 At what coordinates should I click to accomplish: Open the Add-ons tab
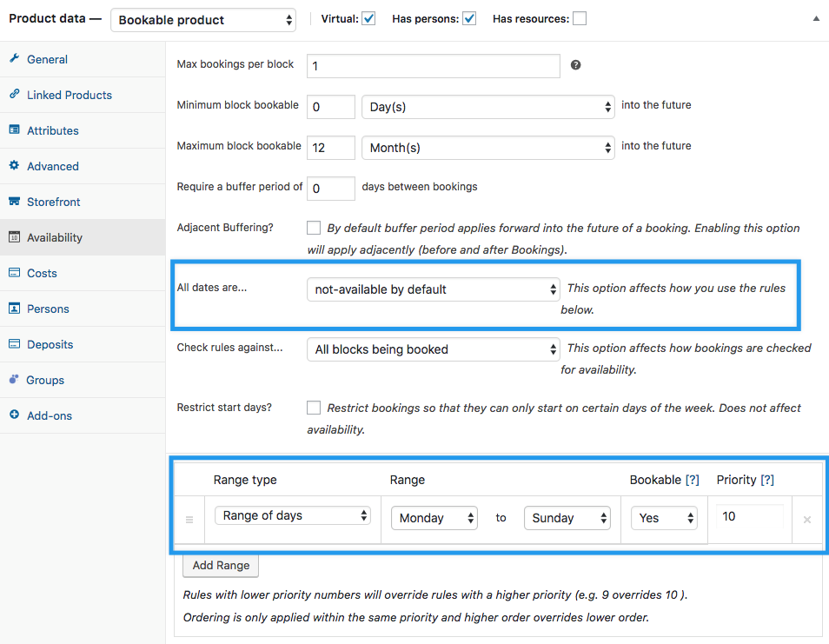(49, 415)
